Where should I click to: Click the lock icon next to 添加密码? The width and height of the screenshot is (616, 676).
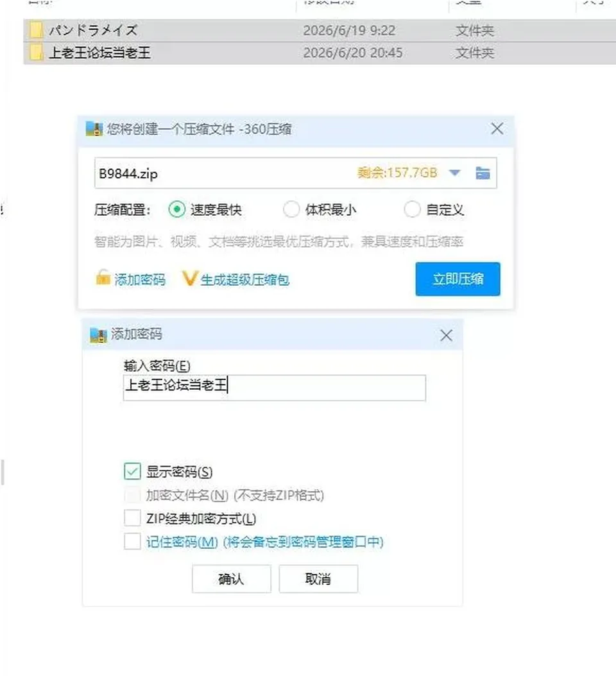(x=103, y=278)
